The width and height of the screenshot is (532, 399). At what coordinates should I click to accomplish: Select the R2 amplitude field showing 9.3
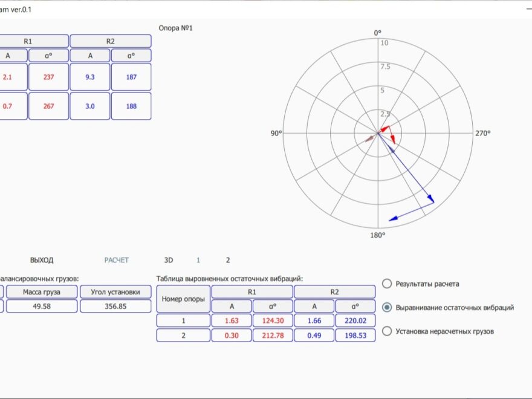(89, 77)
